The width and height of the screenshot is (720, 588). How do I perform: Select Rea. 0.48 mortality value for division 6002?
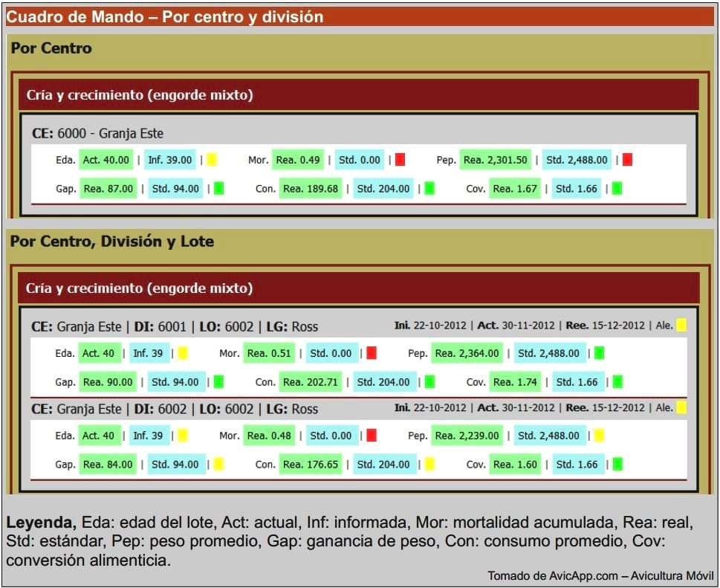269,436
